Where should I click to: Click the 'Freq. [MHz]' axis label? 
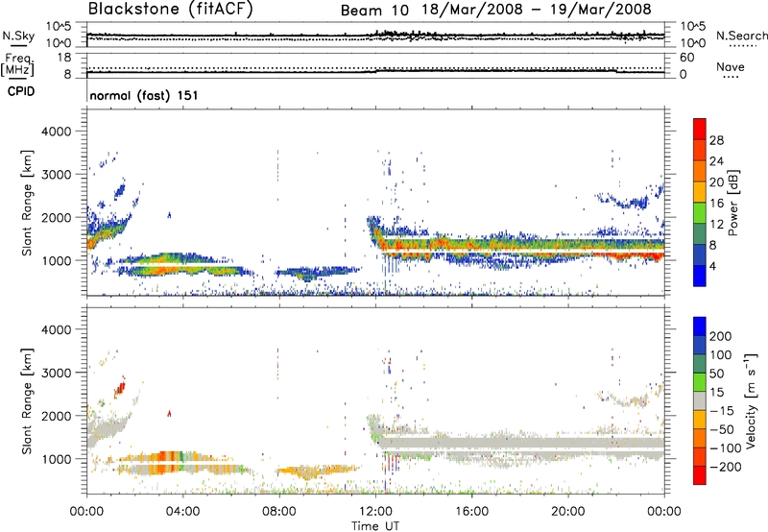[17, 64]
